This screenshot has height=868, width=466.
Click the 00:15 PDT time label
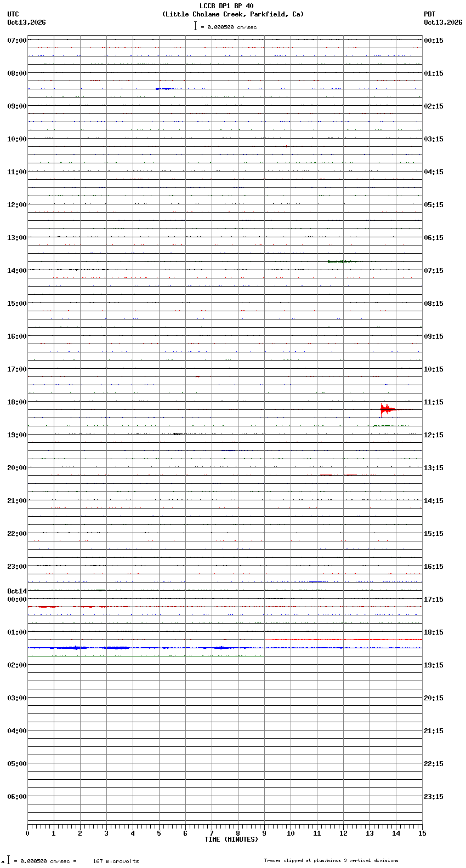434,41
